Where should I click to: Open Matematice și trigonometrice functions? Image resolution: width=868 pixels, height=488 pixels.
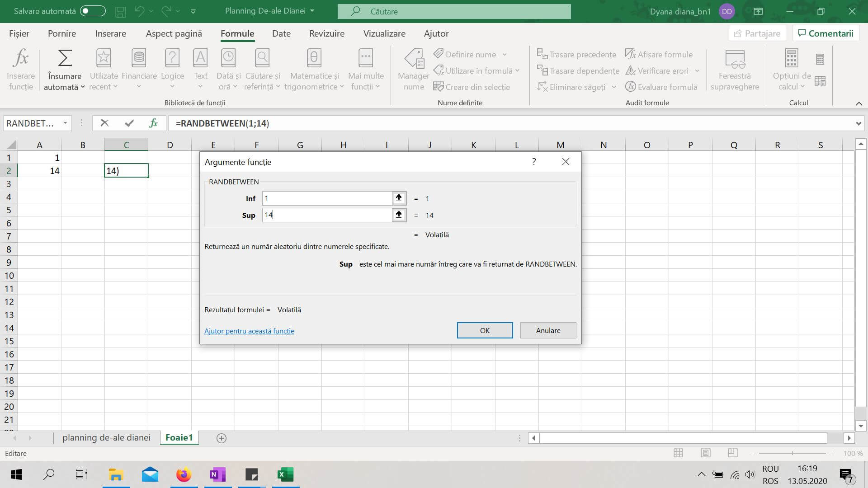(x=314, y=69)
